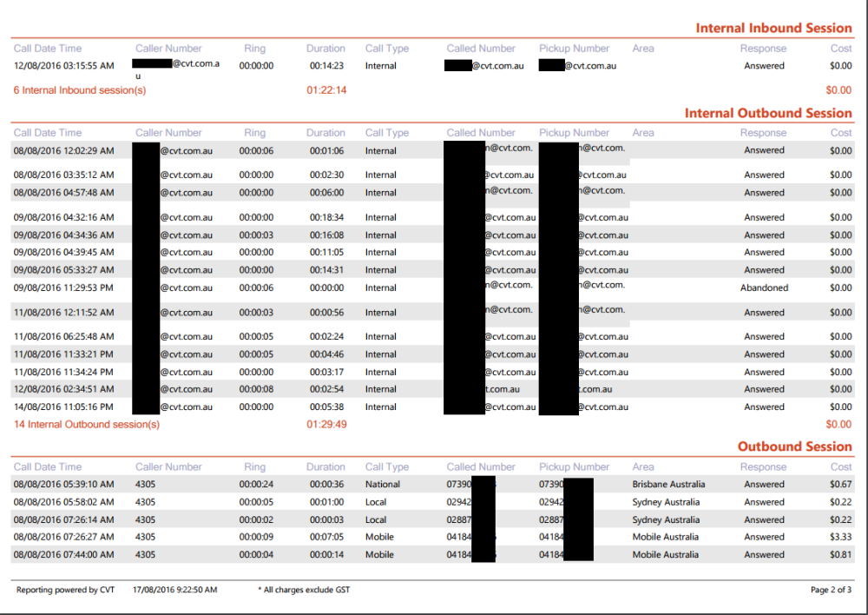Select call time 08/08/2016 03:35:12 AM
The width and height of the screenshot is (868, 615).
pos(63,175)
